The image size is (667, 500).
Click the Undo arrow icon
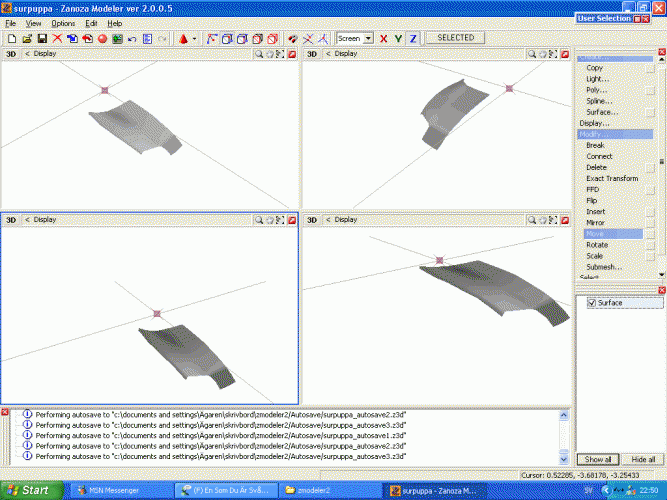133,38
